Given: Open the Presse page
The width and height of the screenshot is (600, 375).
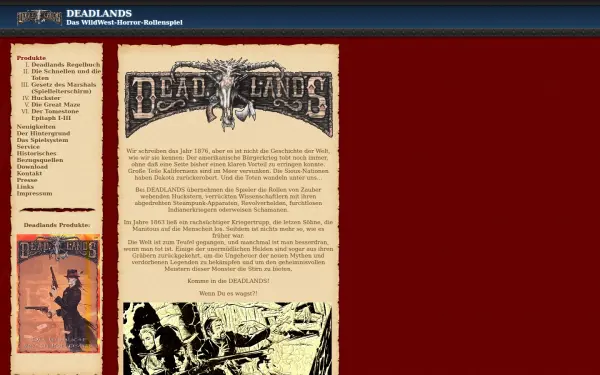Looking at the screenshot, I should pyautogui.click(x=27, y=180).
